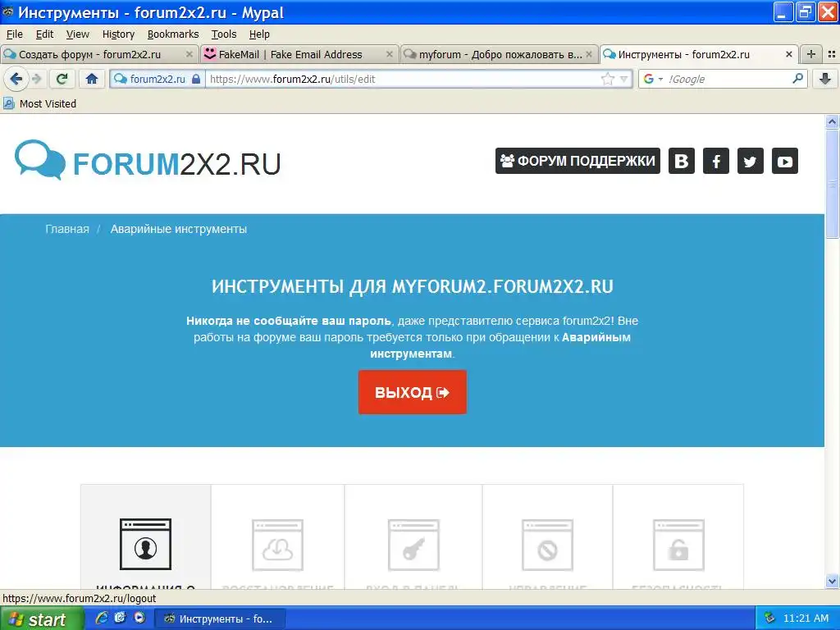Click the vertical scrollbar up arrow

[832, 122]
